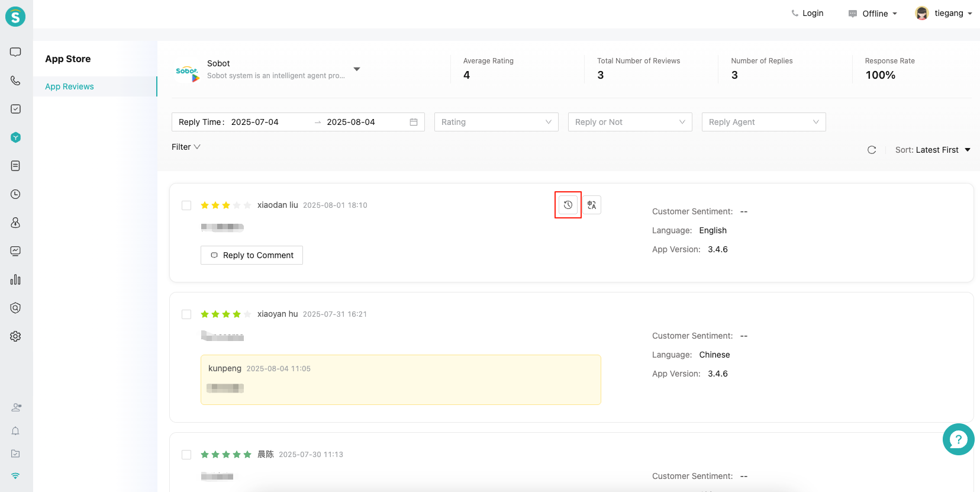Viewport: 980px width, 492px height.
Task: Open the Offline status menu
Action: click(x=873, y=14)
